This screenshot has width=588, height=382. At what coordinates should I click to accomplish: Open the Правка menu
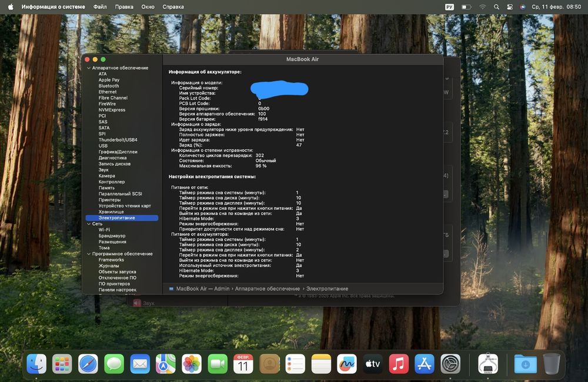tap(124, 6)
